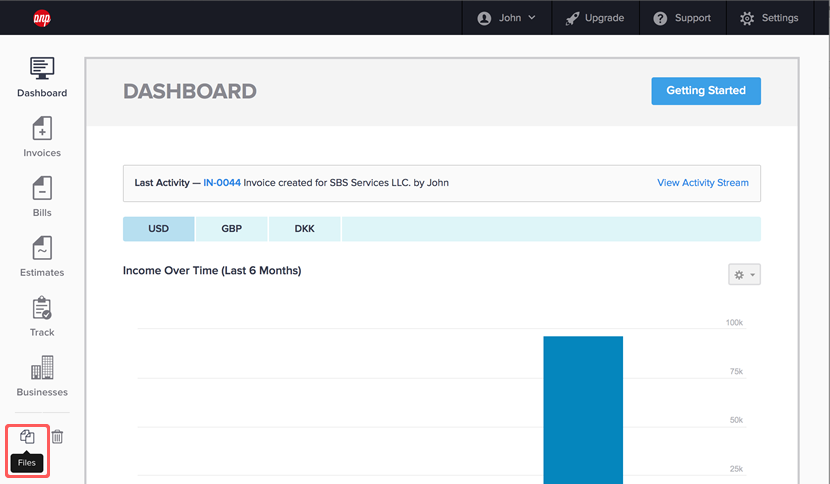Click the Support question mark icon
The width and height of the screenshot is (830, 484).
pyautogui.click(x=660, y=19)
